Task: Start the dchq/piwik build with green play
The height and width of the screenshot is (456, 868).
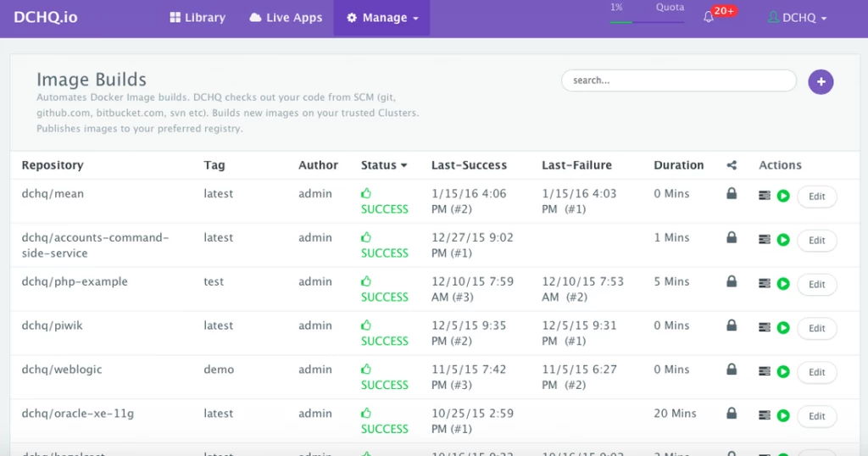Action: pos(782,328)
